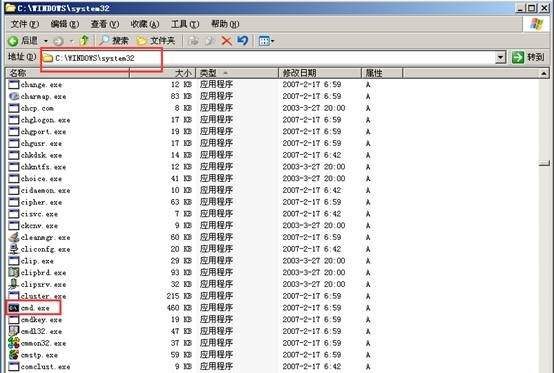
Task: Click the blue Undo arrow icon
Action: (243, 41)
